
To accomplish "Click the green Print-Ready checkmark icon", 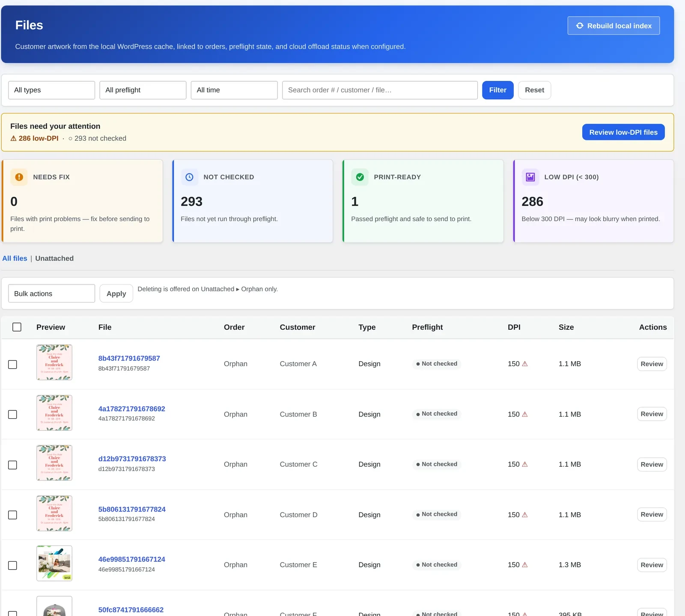I will [x=360, y=177].
